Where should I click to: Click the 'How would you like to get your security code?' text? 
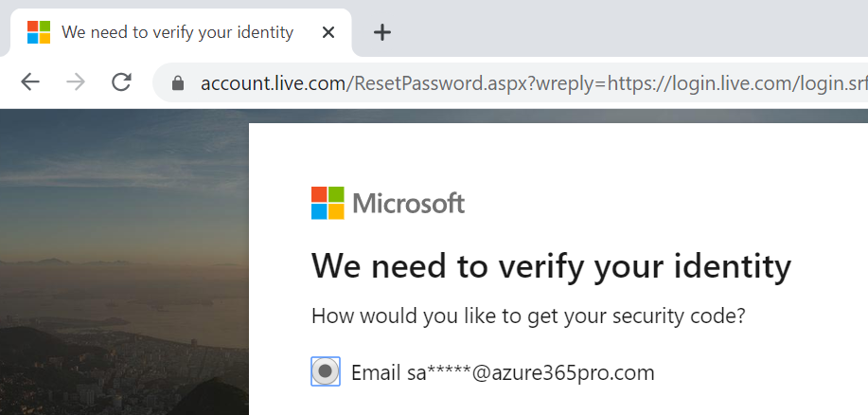point(528,316)
